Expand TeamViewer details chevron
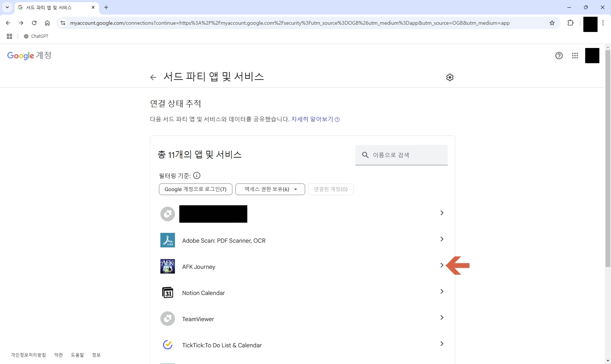 (442, 318)
